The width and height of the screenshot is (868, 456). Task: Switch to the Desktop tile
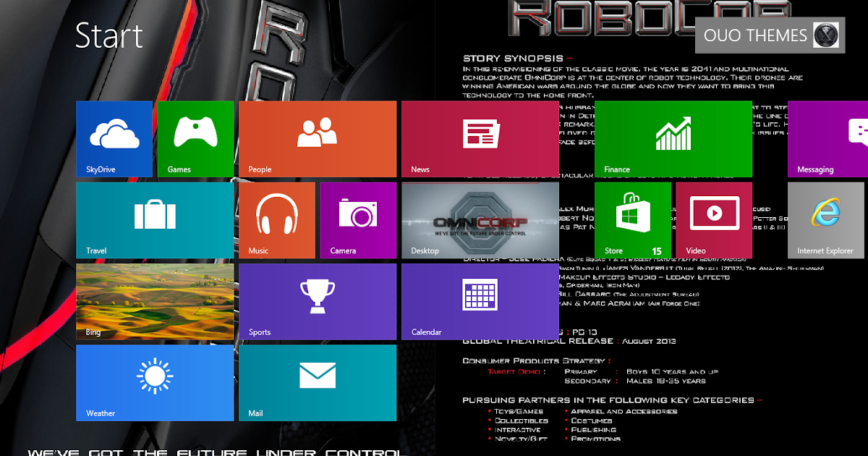(x=480, y=220)
